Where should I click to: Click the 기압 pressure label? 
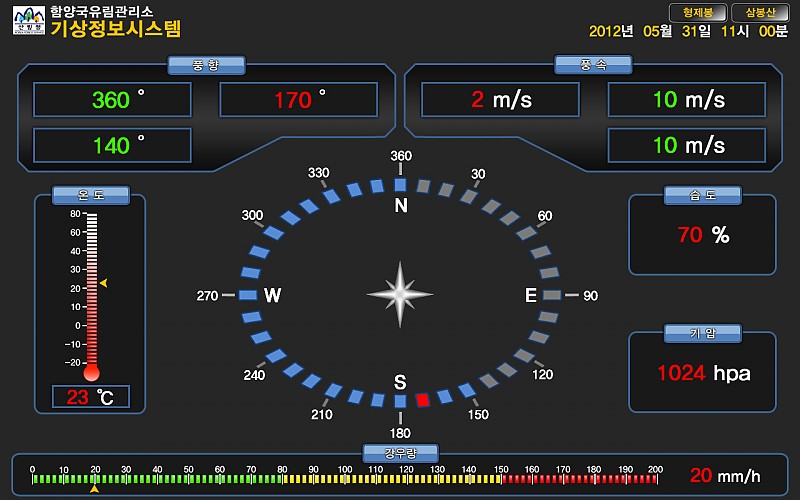[x=702, y=333]
